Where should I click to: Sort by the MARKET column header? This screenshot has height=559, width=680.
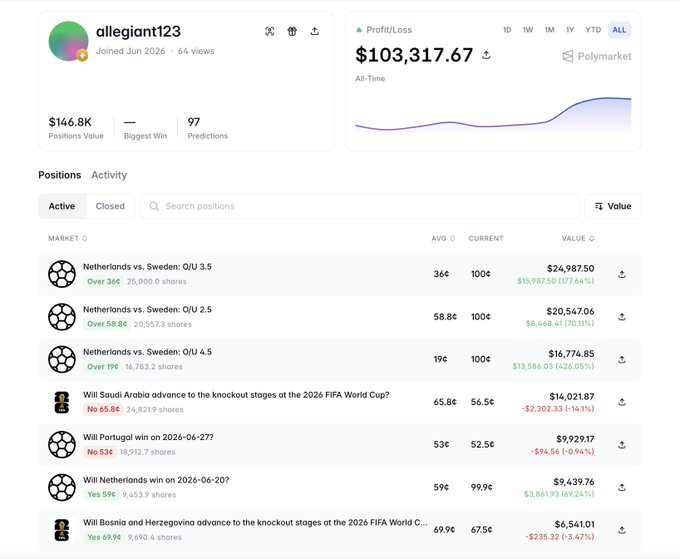[x=68, y=239]
